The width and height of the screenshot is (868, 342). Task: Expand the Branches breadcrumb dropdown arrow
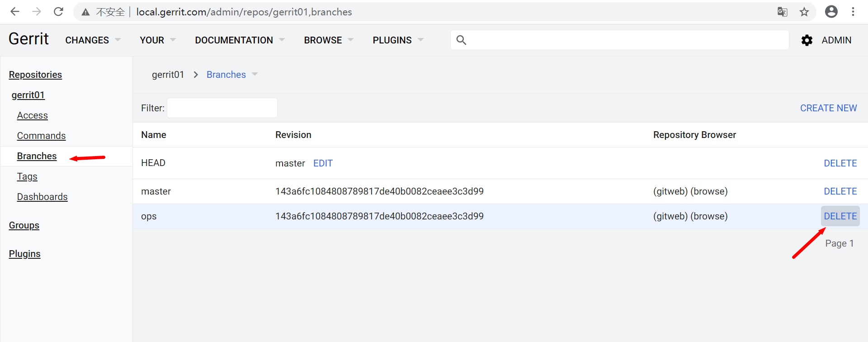point(255,74)
